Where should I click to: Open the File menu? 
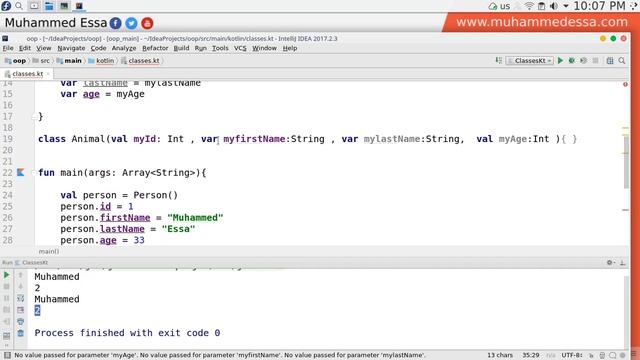click(8, 48)
